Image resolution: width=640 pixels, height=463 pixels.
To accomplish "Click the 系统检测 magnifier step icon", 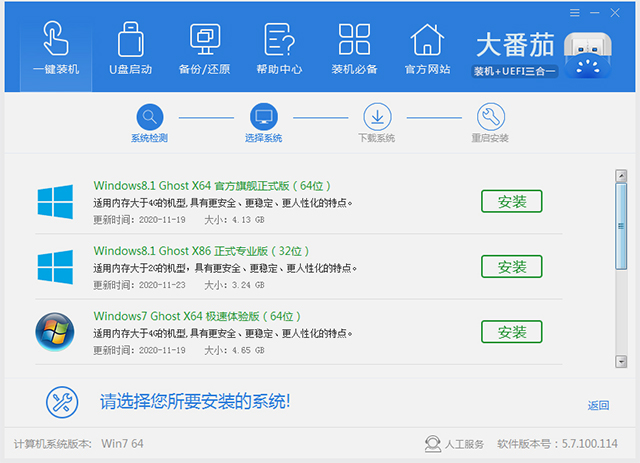I will (x=150, y=117).
